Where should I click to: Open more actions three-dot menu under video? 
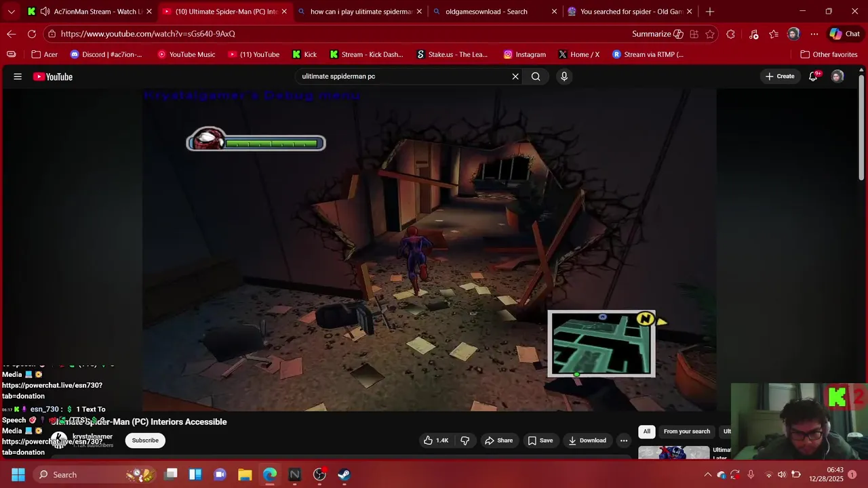click(624, 441)
